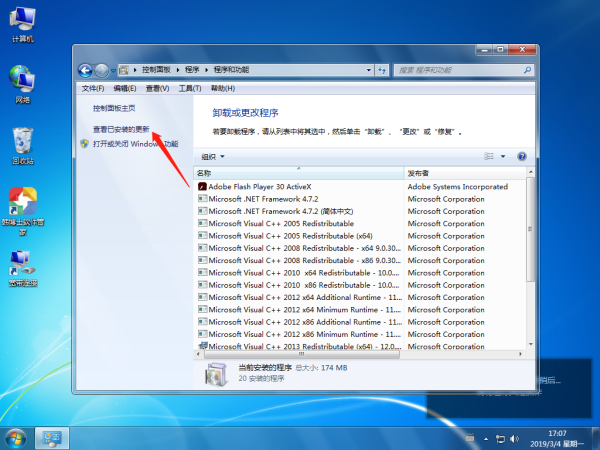Open the 工具(T) menu
This screenshot has height=450, width=600.
point(190,88)
